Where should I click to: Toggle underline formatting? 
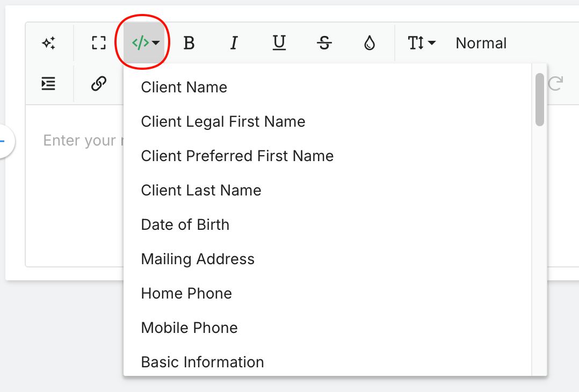pos(279,43)
